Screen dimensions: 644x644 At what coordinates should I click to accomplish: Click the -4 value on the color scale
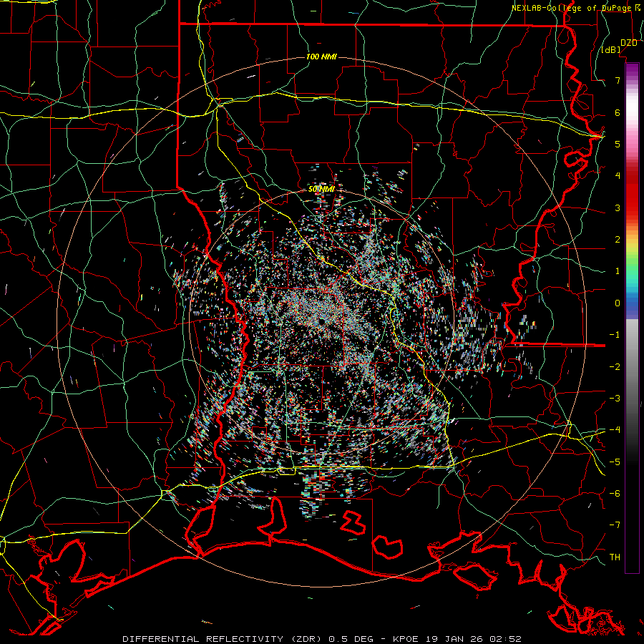[615, 430]
